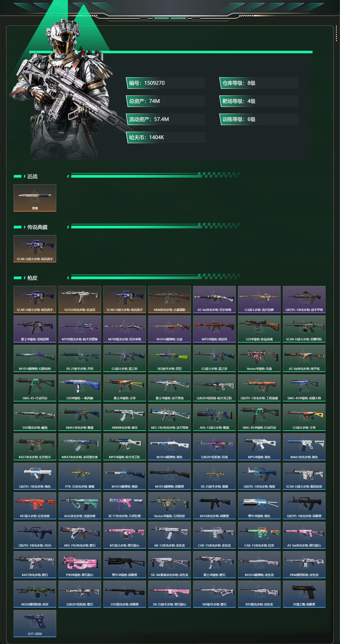
Task: Select the K416突击步枪-高雅黑 skin
Action: click(x=214, y=506)
